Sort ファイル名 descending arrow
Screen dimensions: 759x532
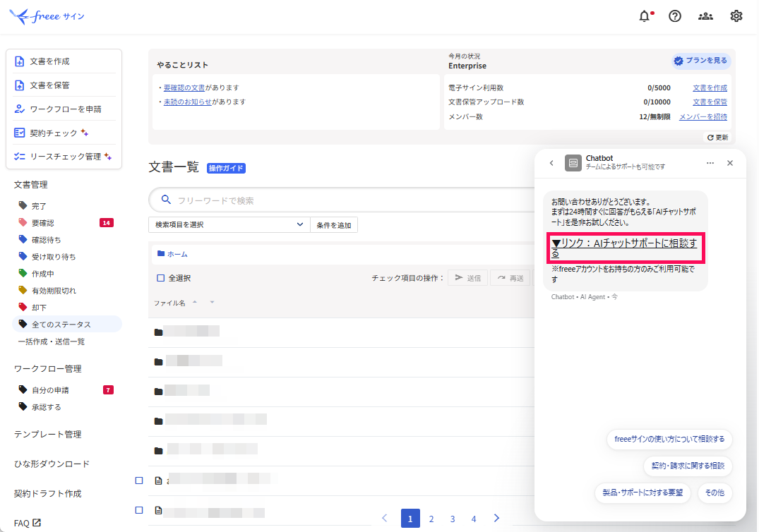(x=212, y=302)
